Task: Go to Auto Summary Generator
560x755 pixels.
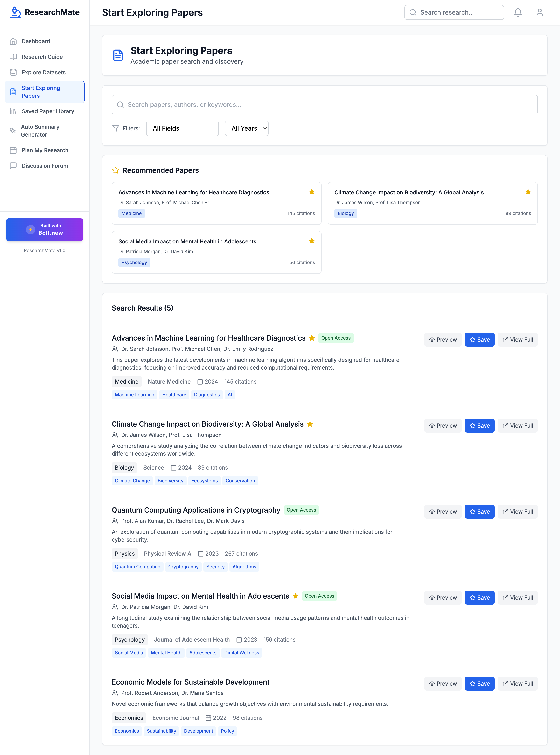Action: click(x=40, y=131)
